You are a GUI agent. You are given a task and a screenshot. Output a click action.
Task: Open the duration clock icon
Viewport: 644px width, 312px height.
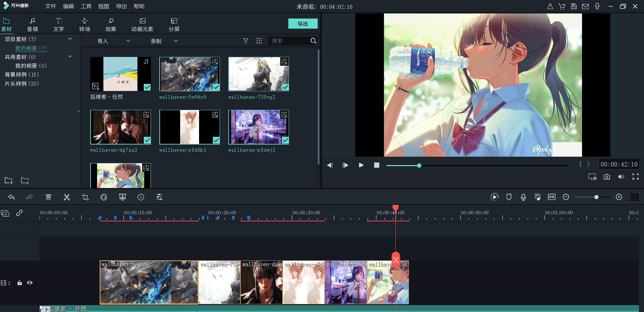point(141,197)
